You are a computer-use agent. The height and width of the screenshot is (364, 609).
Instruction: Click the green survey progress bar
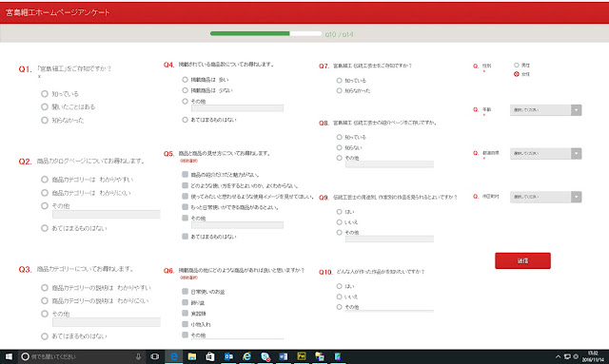click(x=265, y=34)
